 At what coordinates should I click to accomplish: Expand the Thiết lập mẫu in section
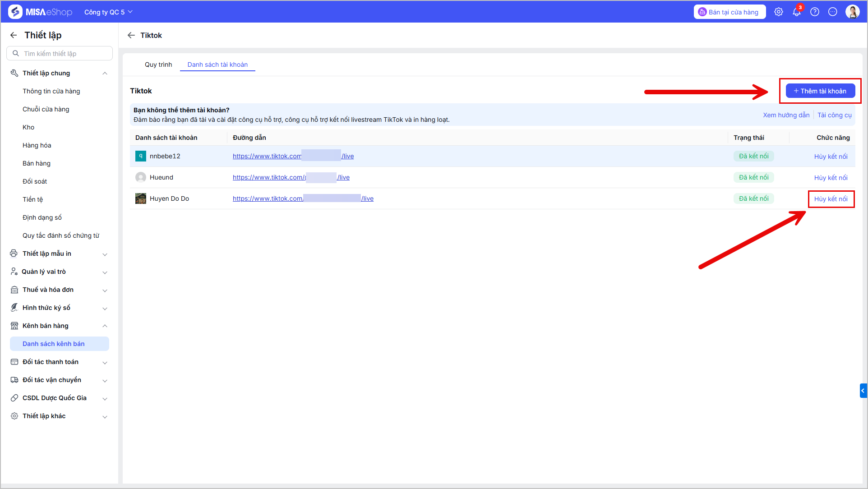(105, 254)
